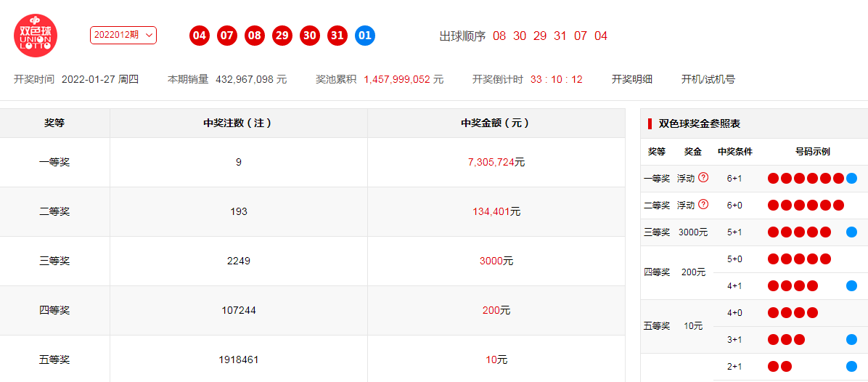Click second prize winner count 193
Image resolution: width=868 pixels, height=382 pixels.
coord(239,211)
